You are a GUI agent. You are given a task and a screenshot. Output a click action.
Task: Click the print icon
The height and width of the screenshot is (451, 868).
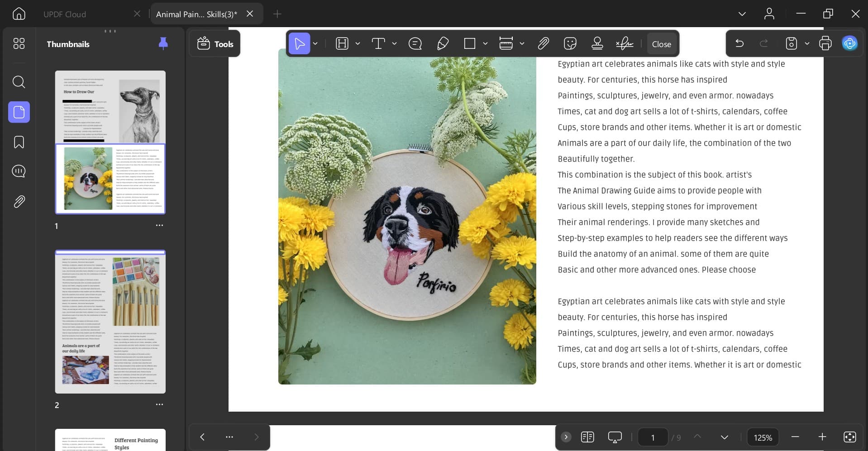click(825, 43)
